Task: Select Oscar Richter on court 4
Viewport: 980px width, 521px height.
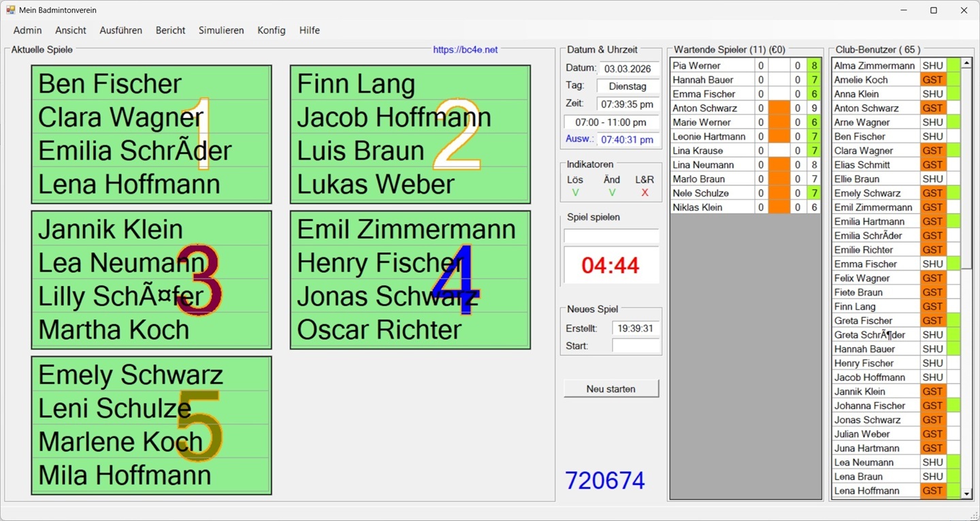Action: point(410,330)
